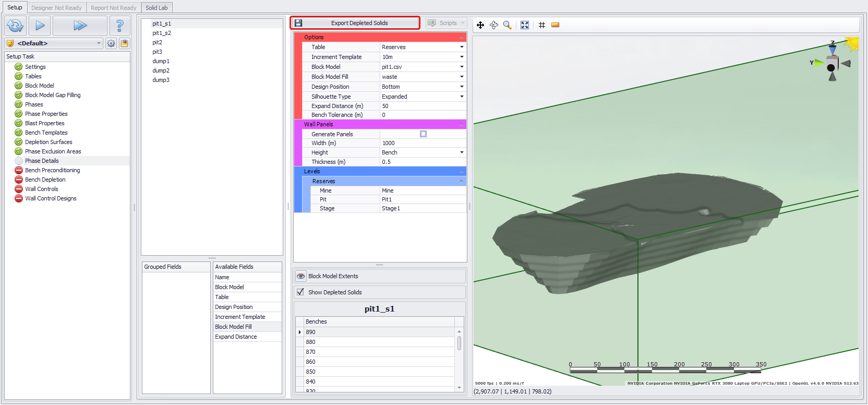Switch to the Solid Lab tab
Image resolution: width=868 pixels, height=405 pixels.
156,8
